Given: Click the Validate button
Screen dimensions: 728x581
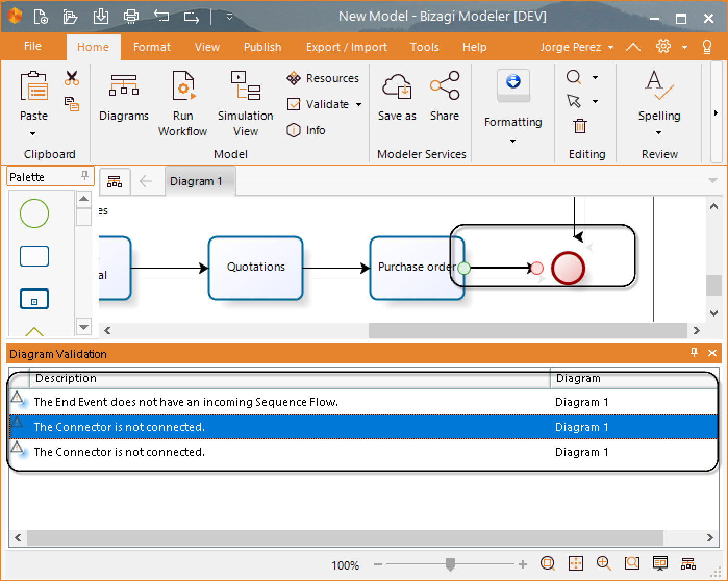Looking at the screenshot, I should (x=318, y=104).
